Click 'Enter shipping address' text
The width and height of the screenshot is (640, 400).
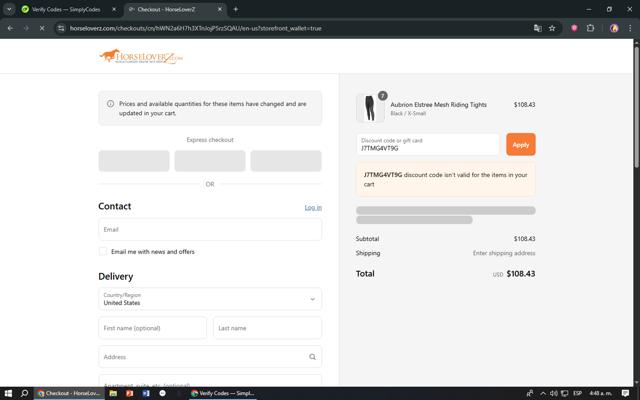click(x=504, y=253)
